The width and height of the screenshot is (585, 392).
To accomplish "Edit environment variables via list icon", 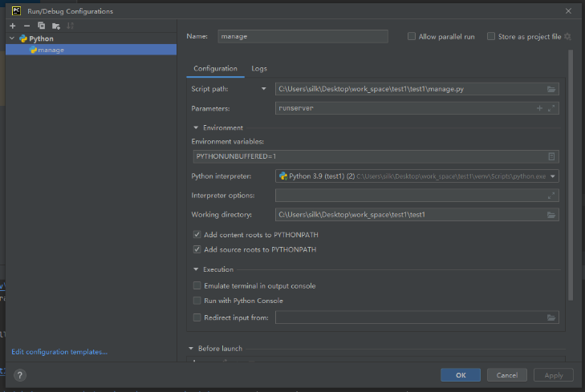I will pyautogui.click(x=551, y=156).
